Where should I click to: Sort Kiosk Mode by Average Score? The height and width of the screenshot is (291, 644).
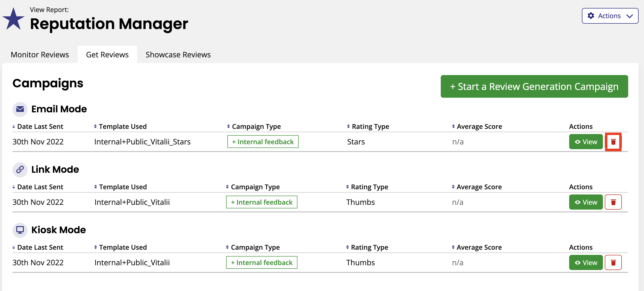pos(477,247)
